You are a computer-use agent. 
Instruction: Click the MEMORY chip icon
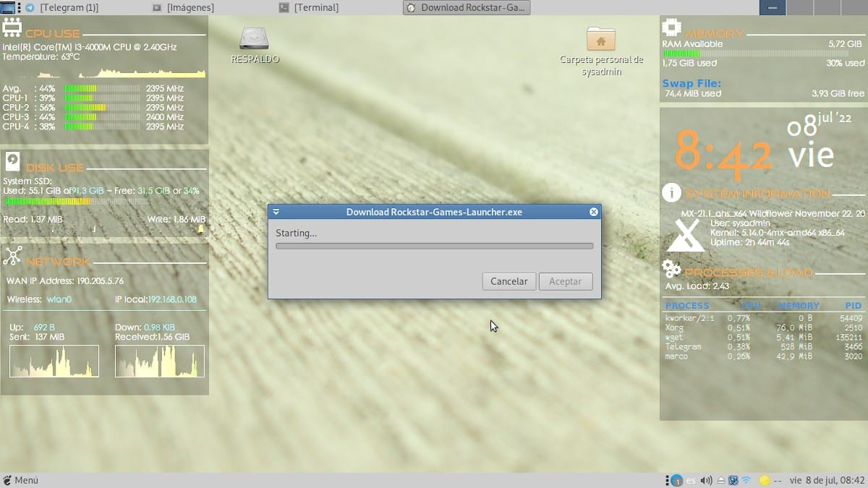pyautogui.click(x=672, y=29)
